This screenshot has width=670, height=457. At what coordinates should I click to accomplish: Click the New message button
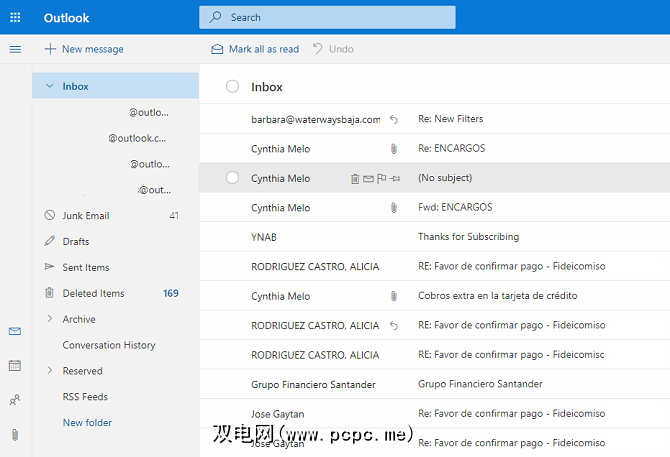pos(84,49)
